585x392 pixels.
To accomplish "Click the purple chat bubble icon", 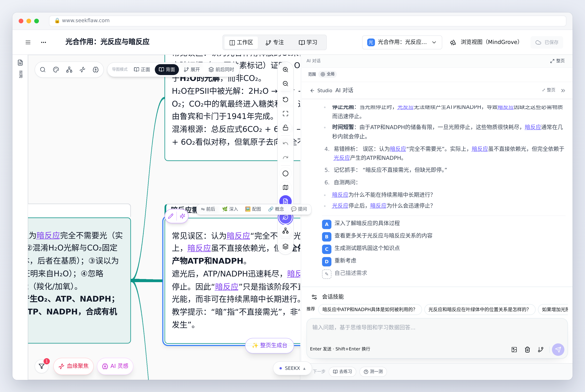I will click(285, 218).
